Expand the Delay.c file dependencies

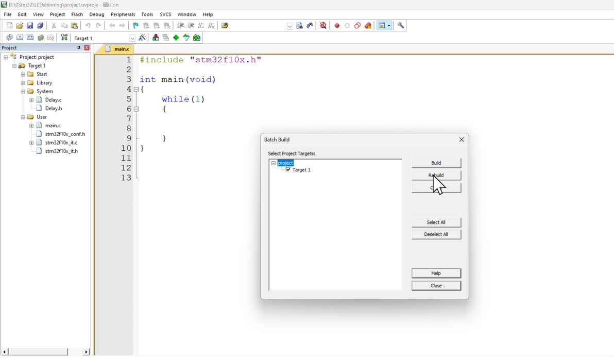click(31, 100)
